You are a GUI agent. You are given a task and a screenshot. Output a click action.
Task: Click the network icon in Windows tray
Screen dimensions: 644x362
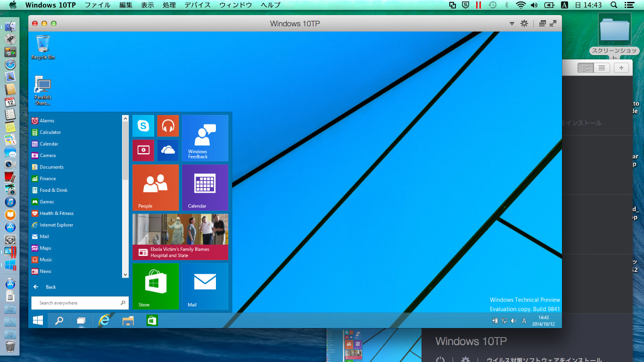(x=504, y=321)
